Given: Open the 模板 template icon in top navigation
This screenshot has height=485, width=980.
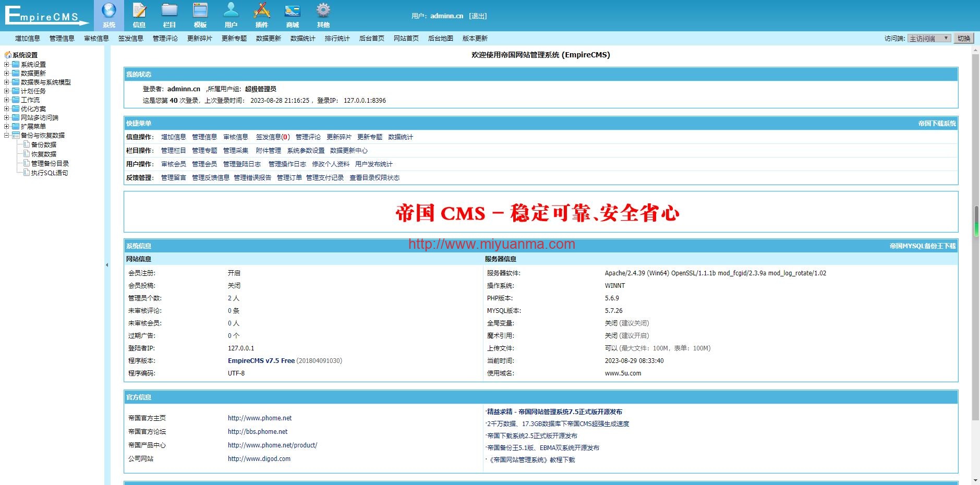Looking at the screenshot, I should click(200, 10).
